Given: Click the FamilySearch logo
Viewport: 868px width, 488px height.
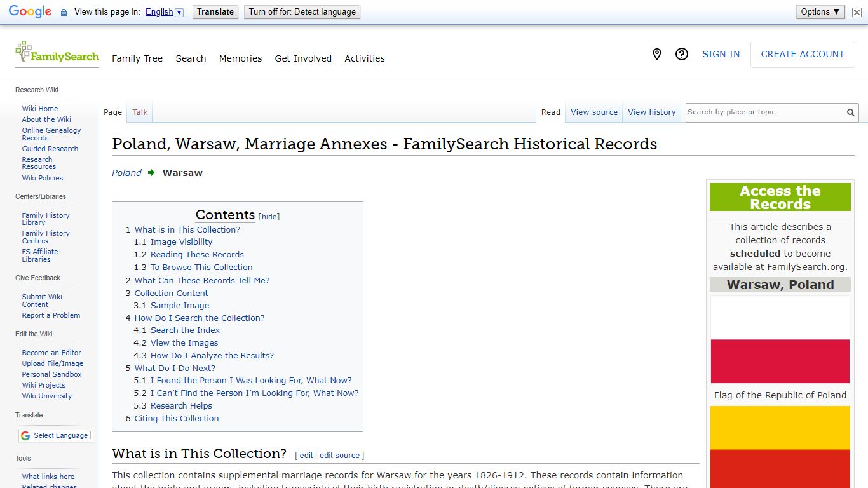Looking at the screenshot, I should pos(57,53).
